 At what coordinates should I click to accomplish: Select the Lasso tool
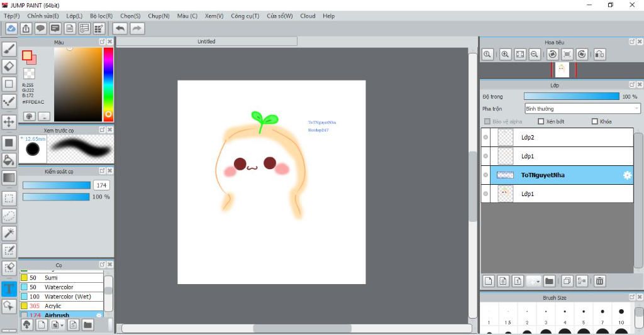9,216
